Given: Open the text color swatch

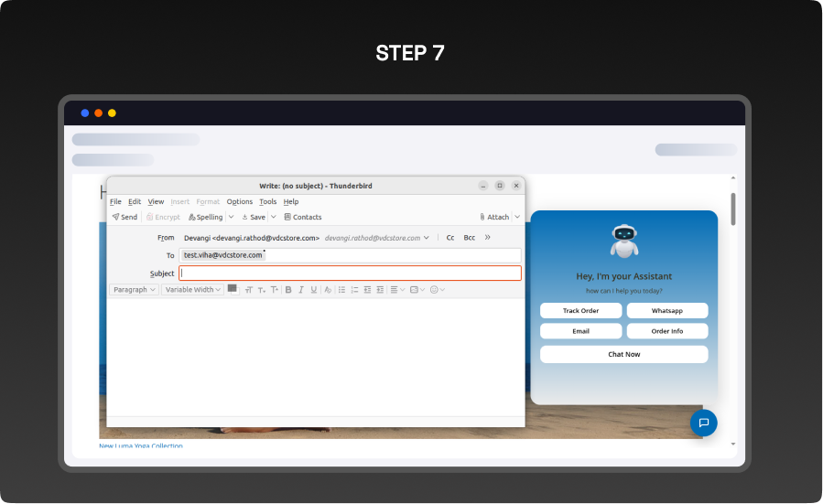Looking at the screenshot, I should [232, 289].
